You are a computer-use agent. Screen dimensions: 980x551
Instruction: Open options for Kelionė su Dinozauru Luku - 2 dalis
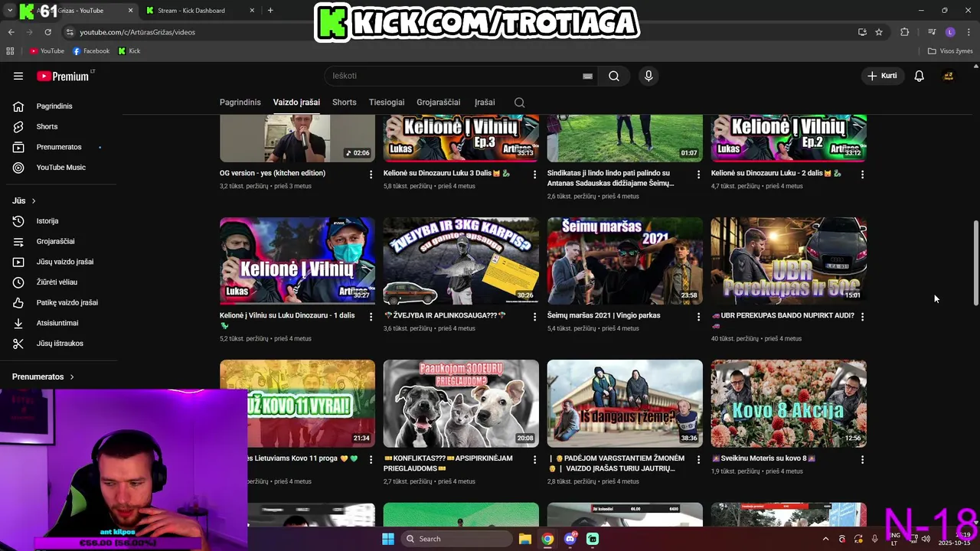862,174
